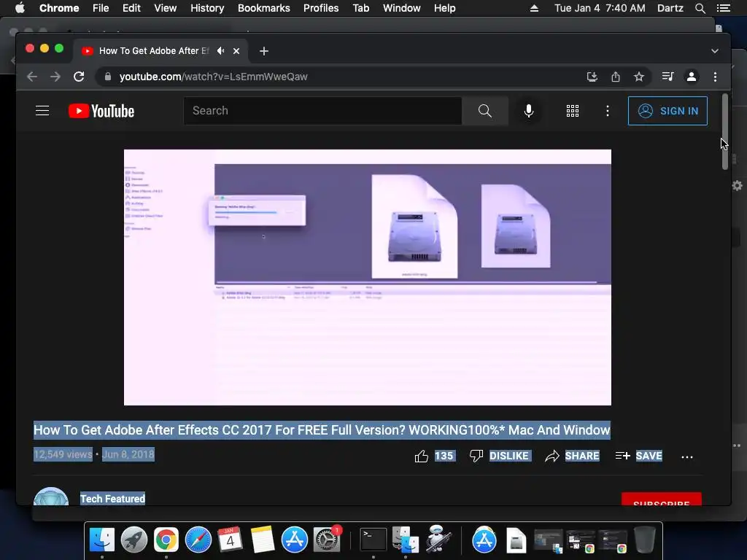Screen dimensions: 747x560
Task: Click the 135 likes count
Action: [x=444, y=456]
